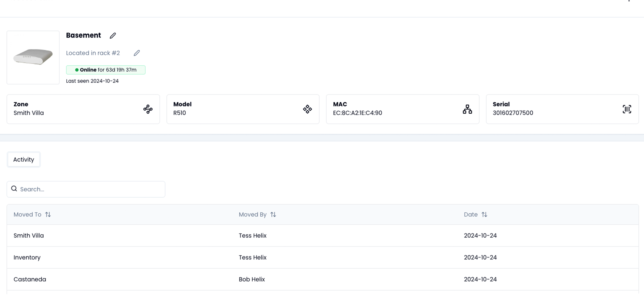Sort table by Moved To column
The width and height of the screenshot is (644, 295).
click(x=48, y=215)
